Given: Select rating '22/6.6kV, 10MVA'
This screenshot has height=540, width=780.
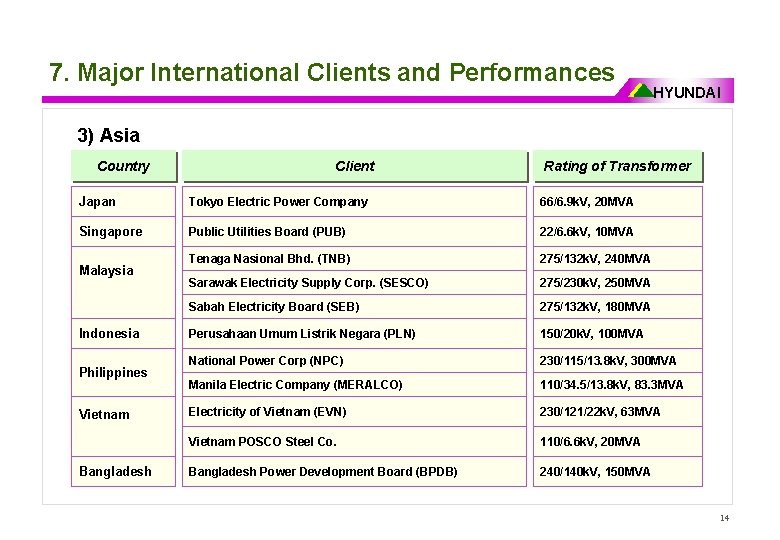Looking at the screenshot, I should pos(618,232).
